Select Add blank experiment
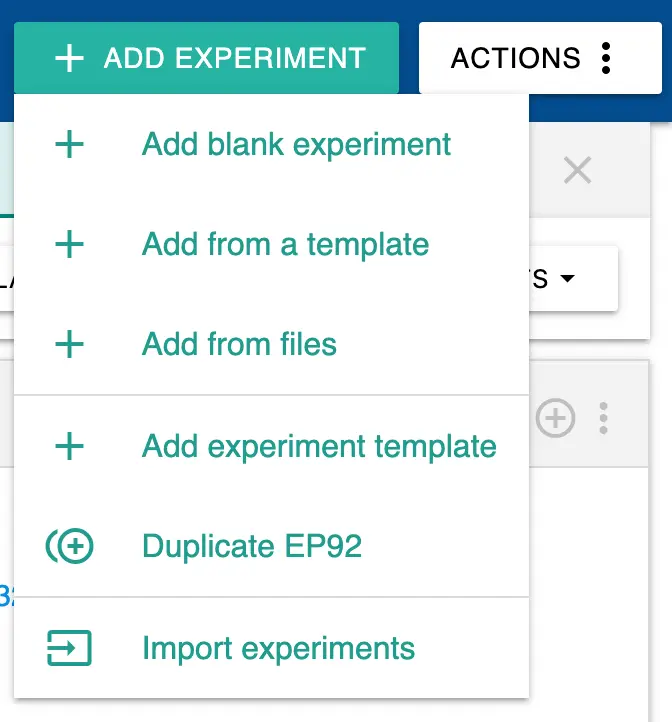The height and width of the screenshot is (722, 672). click(x=297, y=145)
